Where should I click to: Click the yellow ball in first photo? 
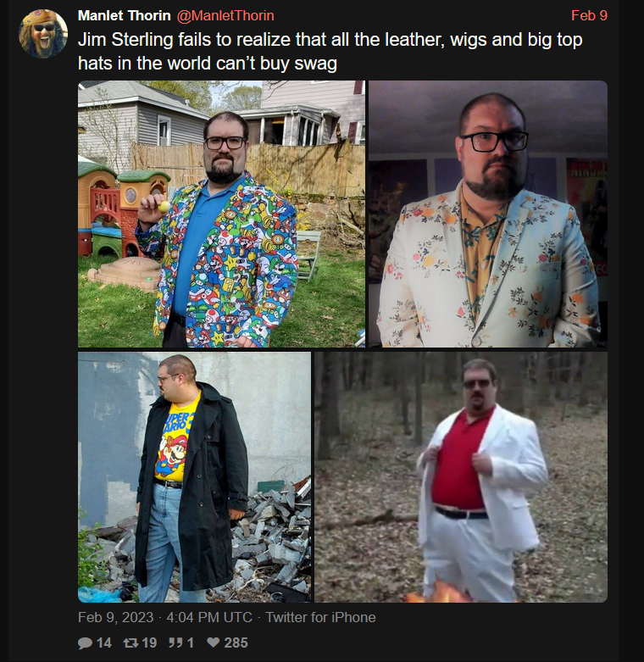point(164,207)
